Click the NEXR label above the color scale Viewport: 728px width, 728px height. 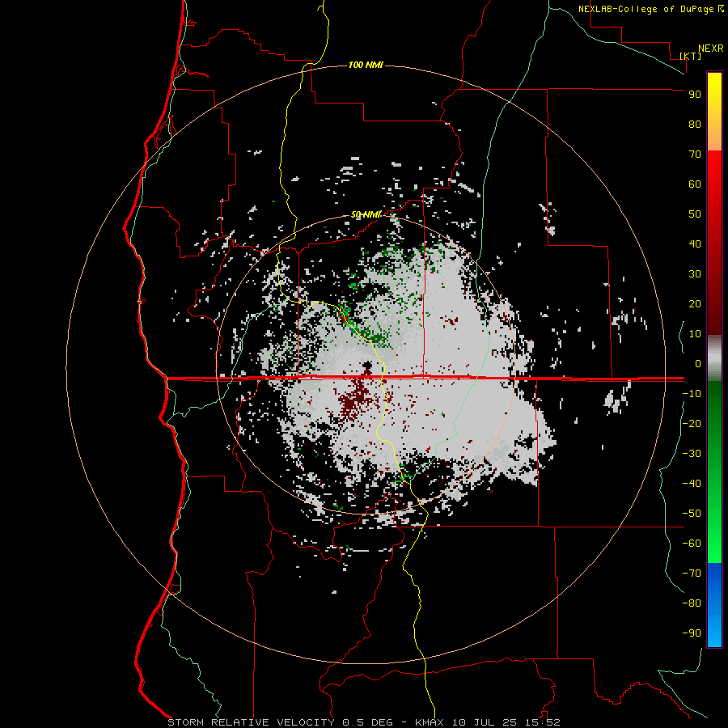(x=711, y=49)
